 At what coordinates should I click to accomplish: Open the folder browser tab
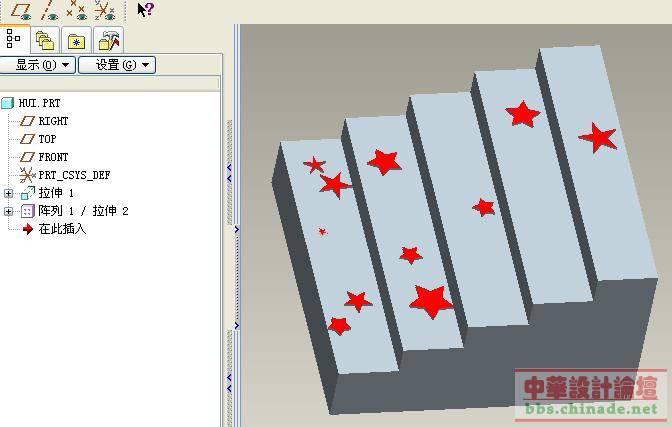[45, 41]
